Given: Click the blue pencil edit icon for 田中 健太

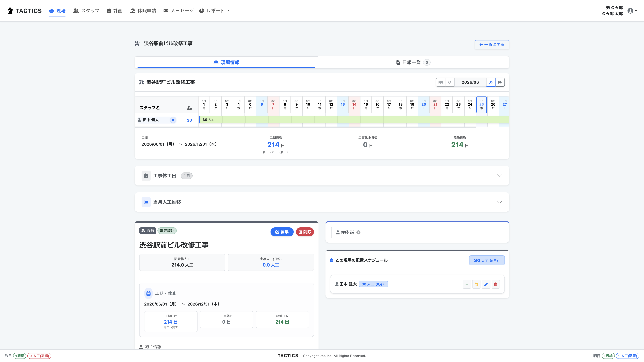Looking at the screenshot, I should pyautogui.click(x=486, y=284).
